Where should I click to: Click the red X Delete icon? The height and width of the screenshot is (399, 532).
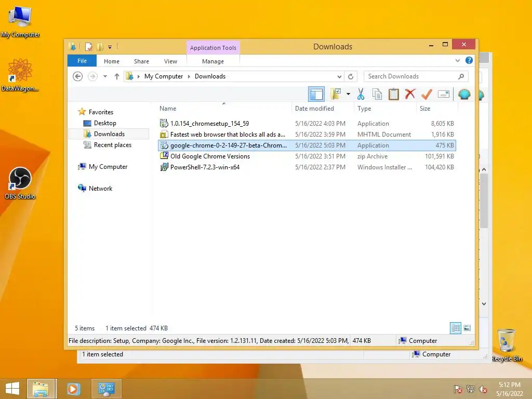pos(410,94)
